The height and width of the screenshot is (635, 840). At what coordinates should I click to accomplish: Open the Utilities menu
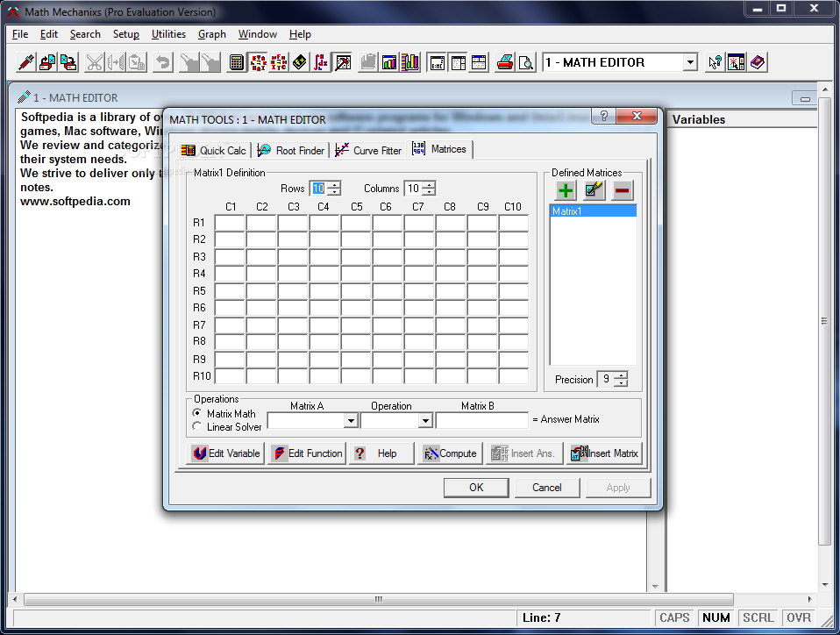(x=168, y=34)
